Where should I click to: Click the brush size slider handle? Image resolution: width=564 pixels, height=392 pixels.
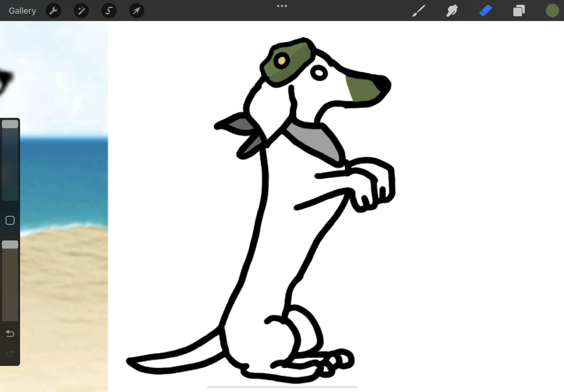[10, 124]
